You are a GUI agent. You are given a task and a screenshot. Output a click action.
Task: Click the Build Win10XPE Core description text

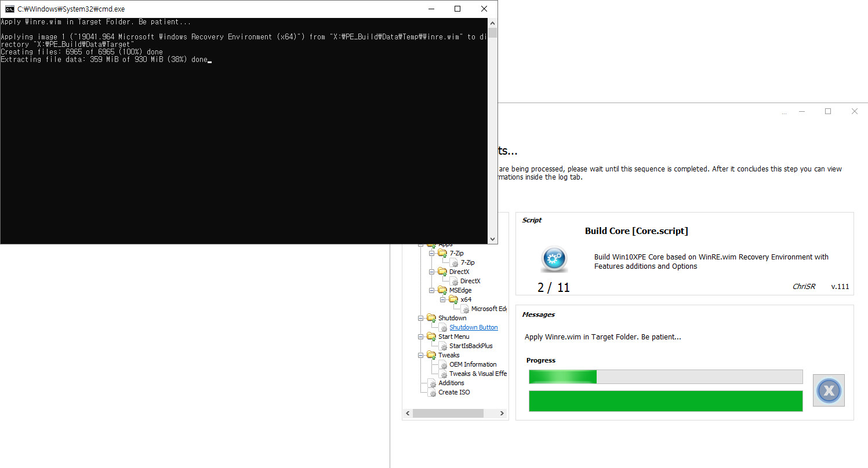[711, 261]
